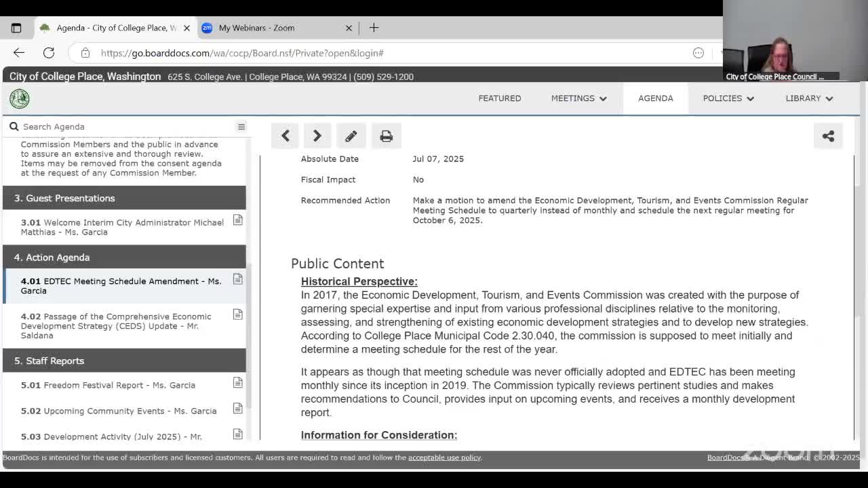Open a new browser tab

[374, 28]
